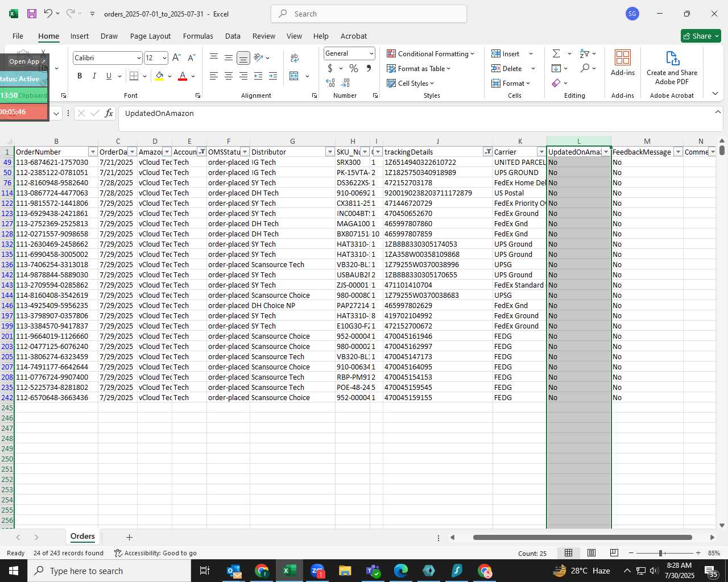Select the Orders sheet tab
The image size is (728, 582).
tap(82, 537)
